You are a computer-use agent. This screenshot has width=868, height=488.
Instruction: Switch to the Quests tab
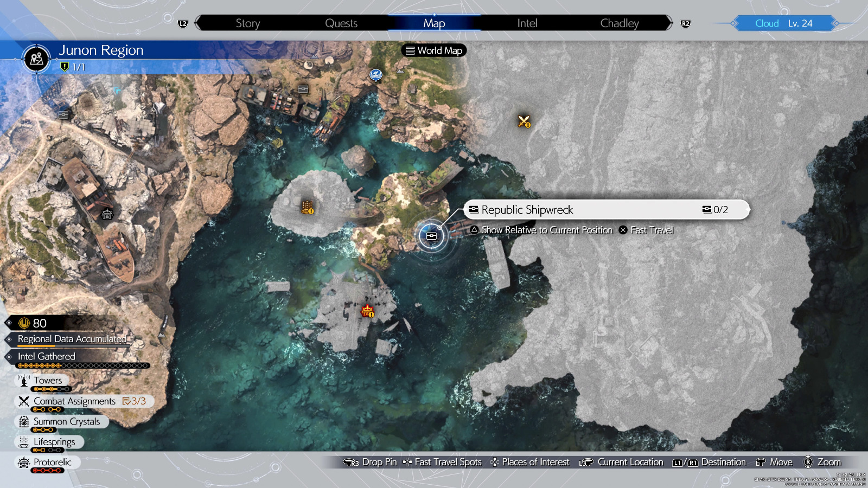tap(341, 23)
